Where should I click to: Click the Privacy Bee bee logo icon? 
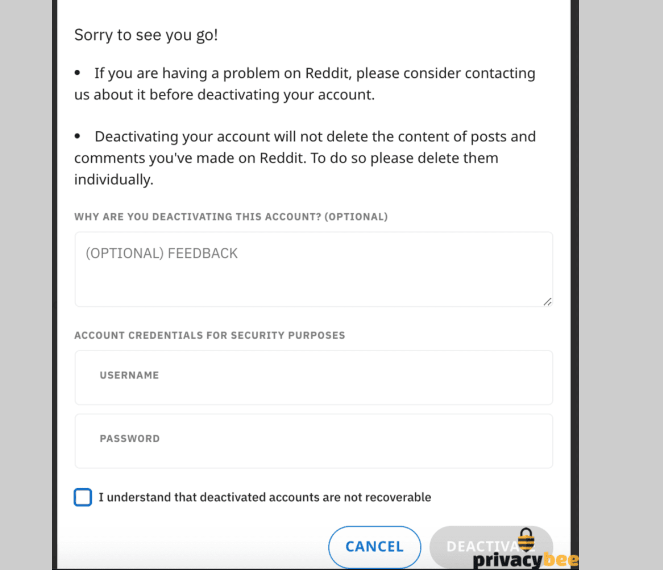(526, 540)
